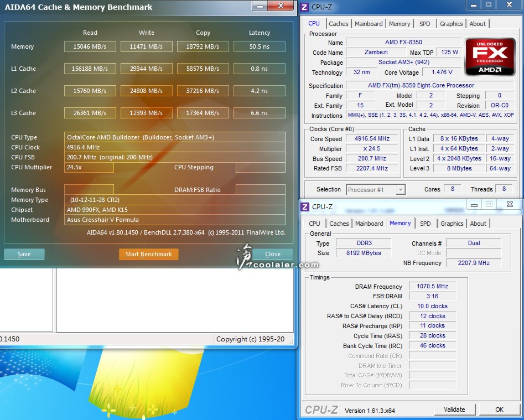Open Caches tab in lower CPU-Z window

(339, 224)
